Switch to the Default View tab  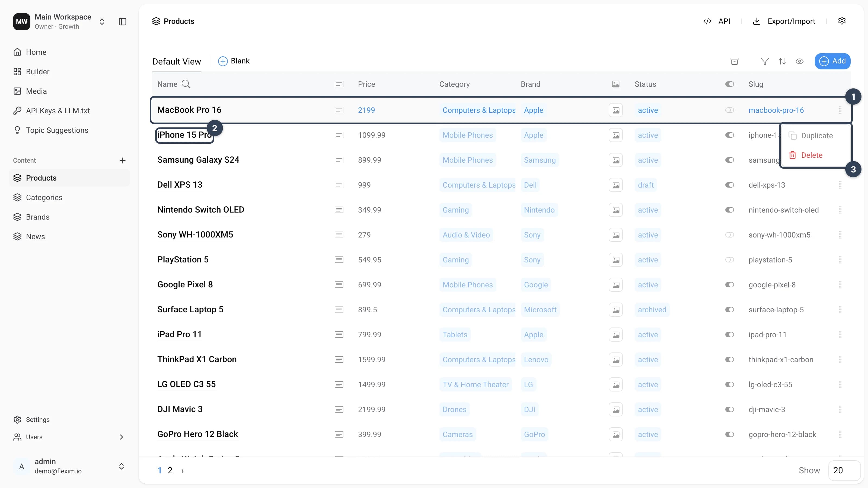(177, 62)
